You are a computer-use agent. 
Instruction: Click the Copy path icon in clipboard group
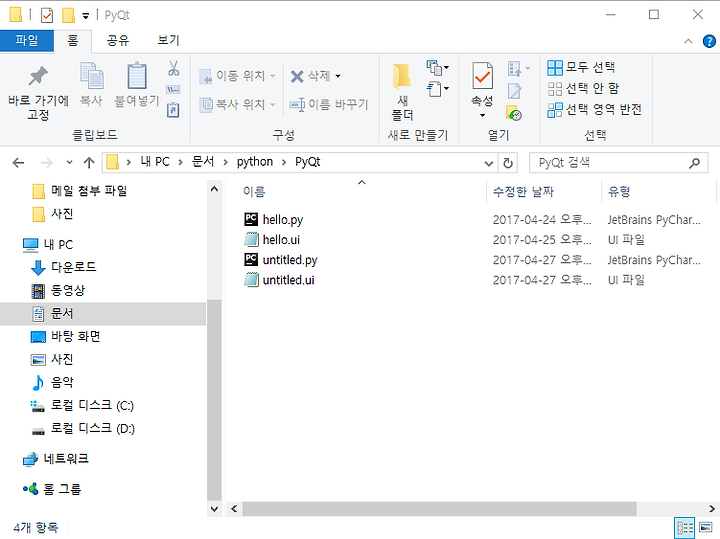coord(173,90)
